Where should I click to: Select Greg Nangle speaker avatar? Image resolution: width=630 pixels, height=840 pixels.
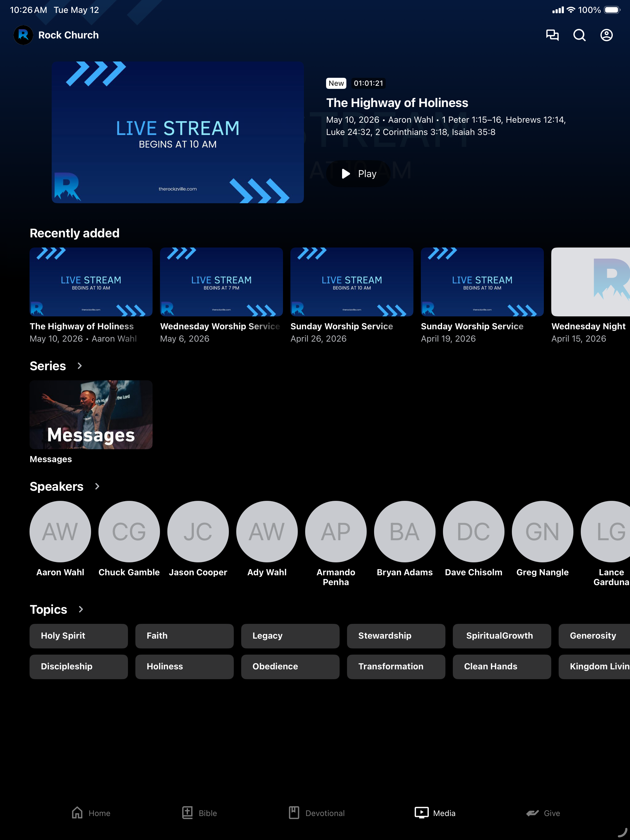[542, 531]
